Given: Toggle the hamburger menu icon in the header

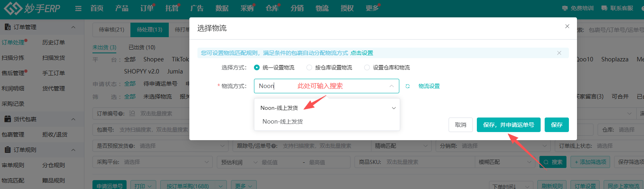Looking at the screenshot, I should coord(78,8).
